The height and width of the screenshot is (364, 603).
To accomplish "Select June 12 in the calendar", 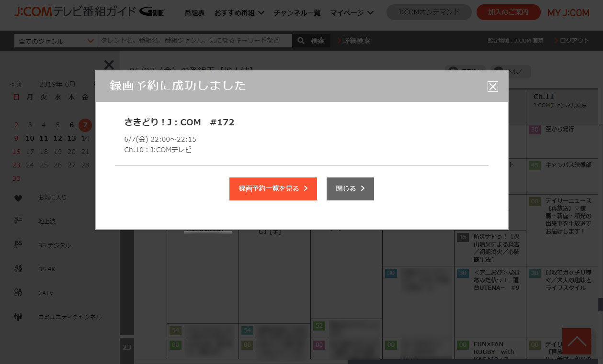I will pyautogui.click(x=58, y=138).
